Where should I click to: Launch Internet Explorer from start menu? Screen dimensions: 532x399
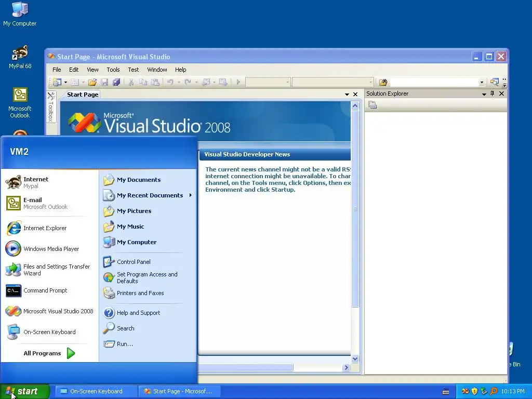tap(49, 228)
